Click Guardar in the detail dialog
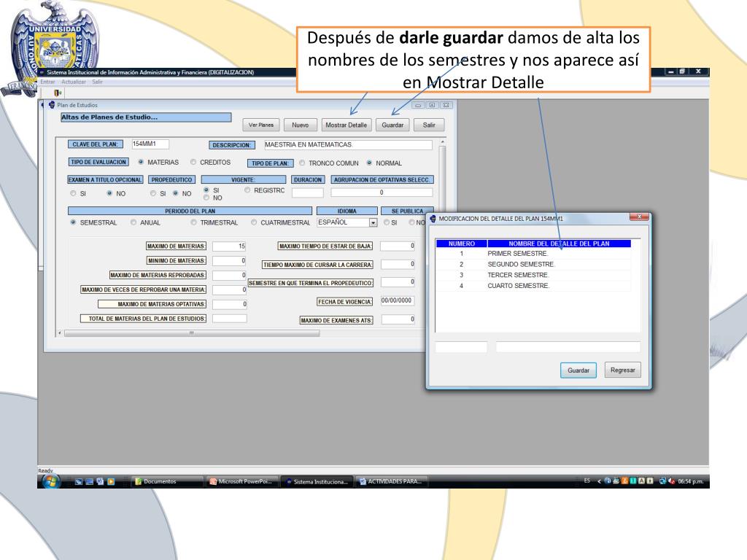The width and height of the screenshot is (747, 560). pyautogui.click(x=578, y=370)
